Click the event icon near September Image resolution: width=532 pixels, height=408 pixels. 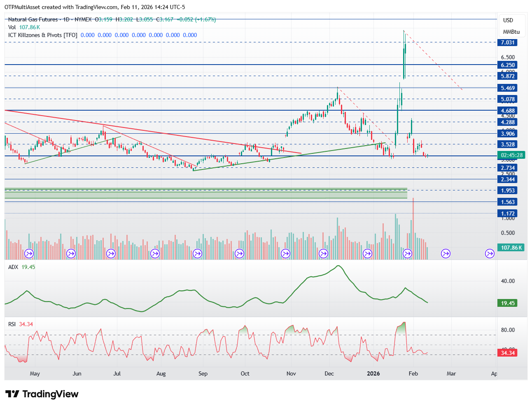tap(198, 254)
